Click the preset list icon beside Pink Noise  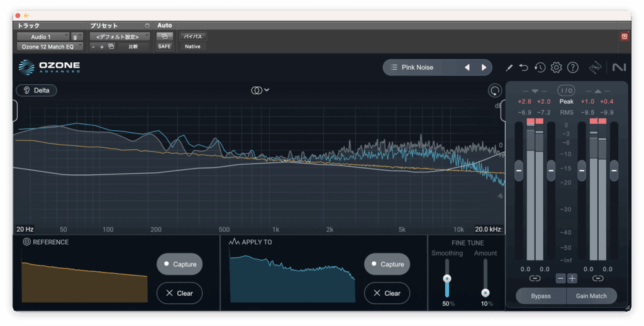click(394, 67)
